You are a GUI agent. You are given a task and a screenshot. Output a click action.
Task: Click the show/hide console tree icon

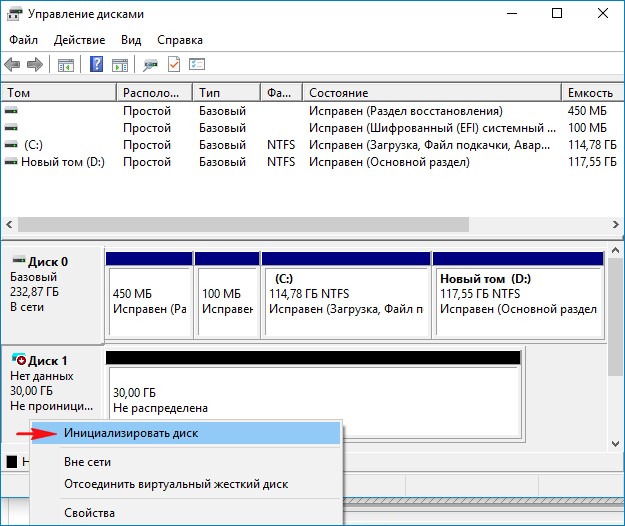pos(66,65)
